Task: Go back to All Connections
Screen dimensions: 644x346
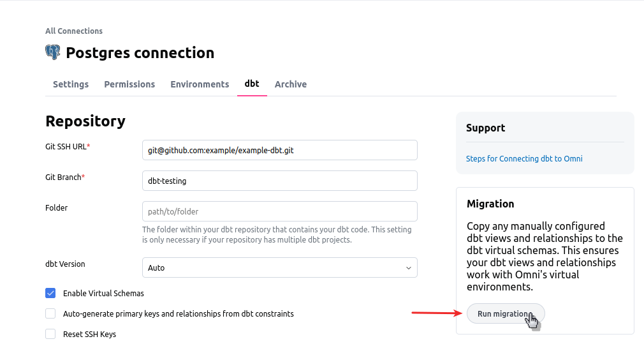Action: [x=74, y=31]
